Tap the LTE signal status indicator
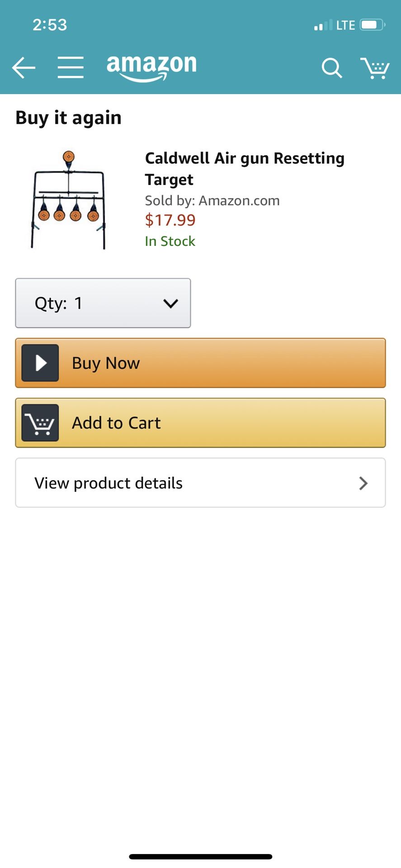 [x=335, y=25]
